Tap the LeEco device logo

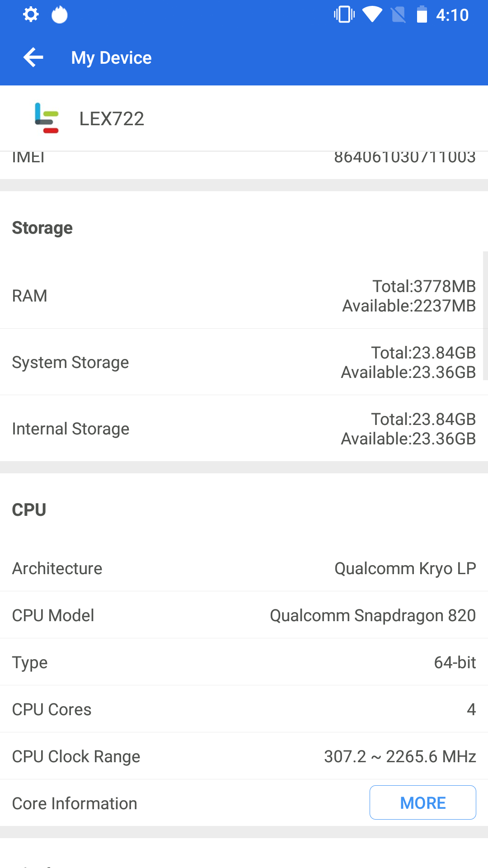click(x=47, y=118)
